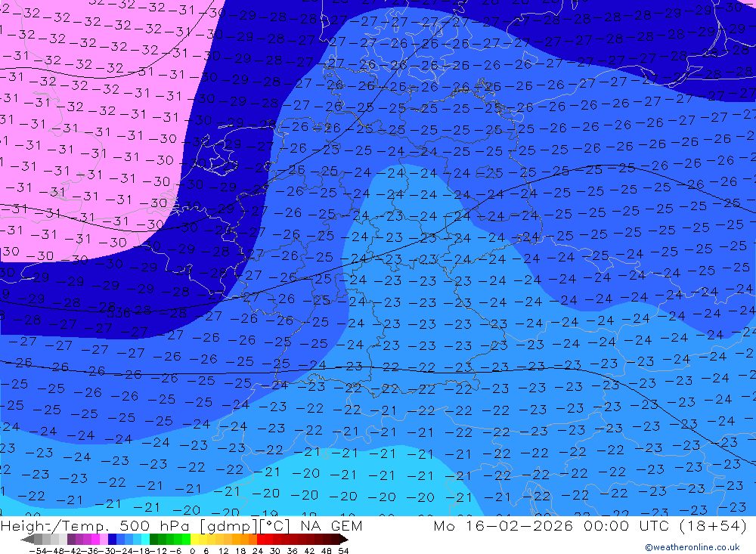
Task: Click the dark blue swatch in the legend
Action: tap(112, 539)
